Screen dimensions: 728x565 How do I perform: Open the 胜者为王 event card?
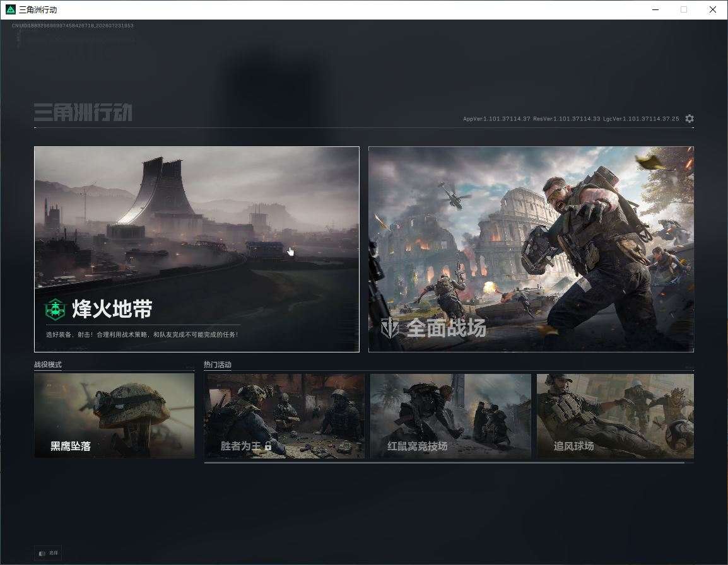pyautogui.click(x=285, y=416)
